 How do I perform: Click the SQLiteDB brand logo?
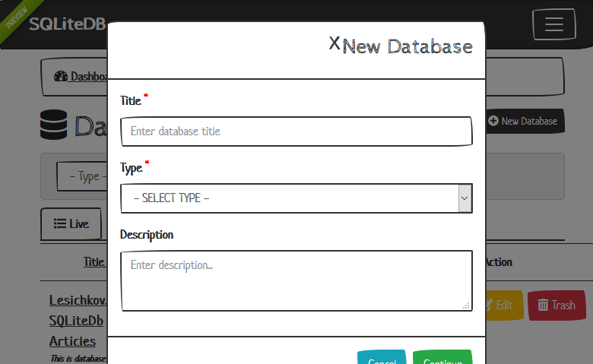[x=67, y=24]
